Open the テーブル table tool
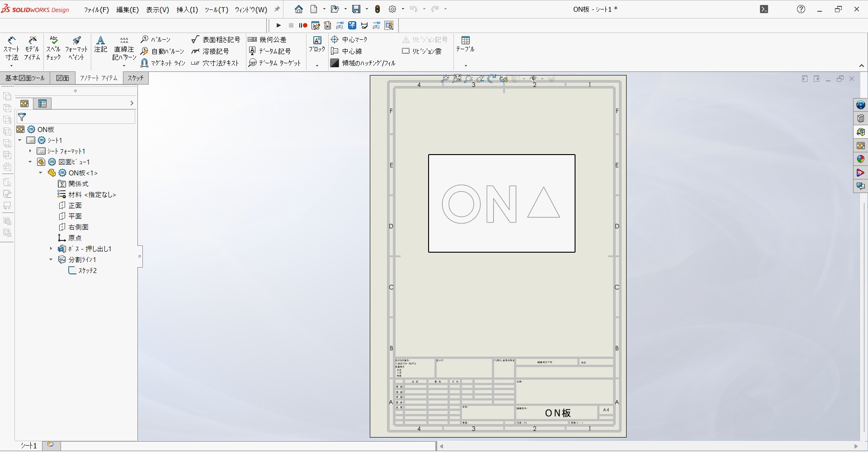The height and width of the screenshot is (452, 868). (x=465, y=44)
